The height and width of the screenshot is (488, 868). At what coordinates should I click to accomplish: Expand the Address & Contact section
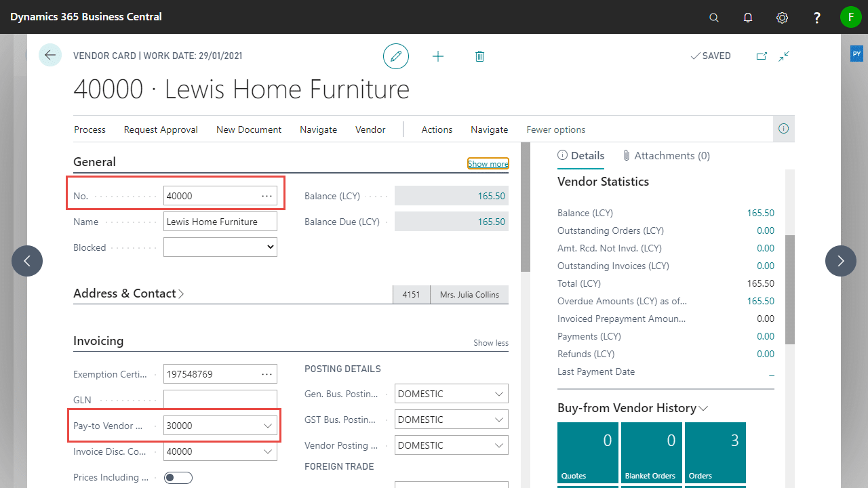pyautogui.click(x=129, y=293)
